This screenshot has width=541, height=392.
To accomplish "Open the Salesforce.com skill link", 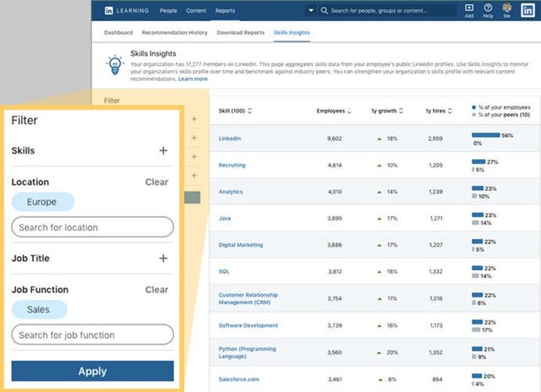I will pos(238,379).
